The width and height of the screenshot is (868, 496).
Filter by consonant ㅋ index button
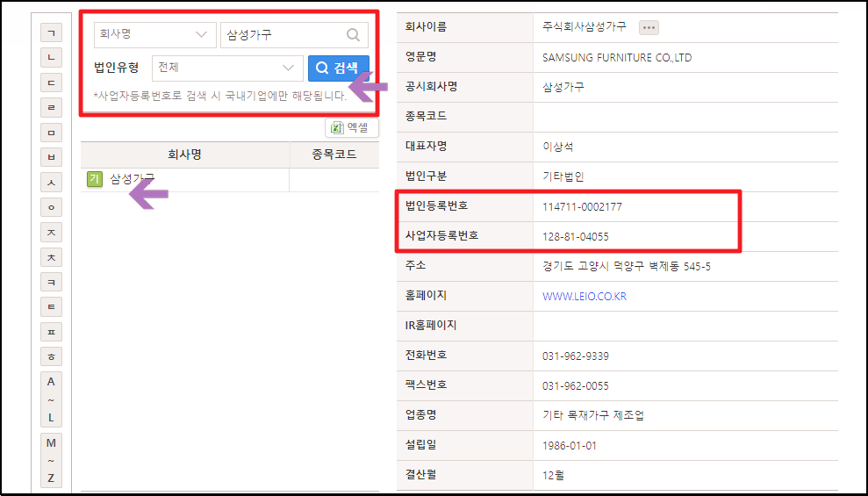[52, 283]
